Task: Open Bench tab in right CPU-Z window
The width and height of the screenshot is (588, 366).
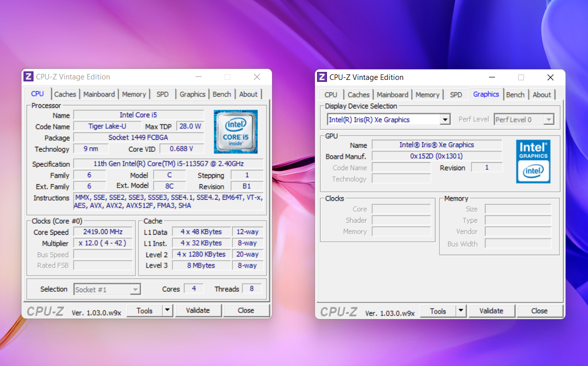Action: coord(515,95)
